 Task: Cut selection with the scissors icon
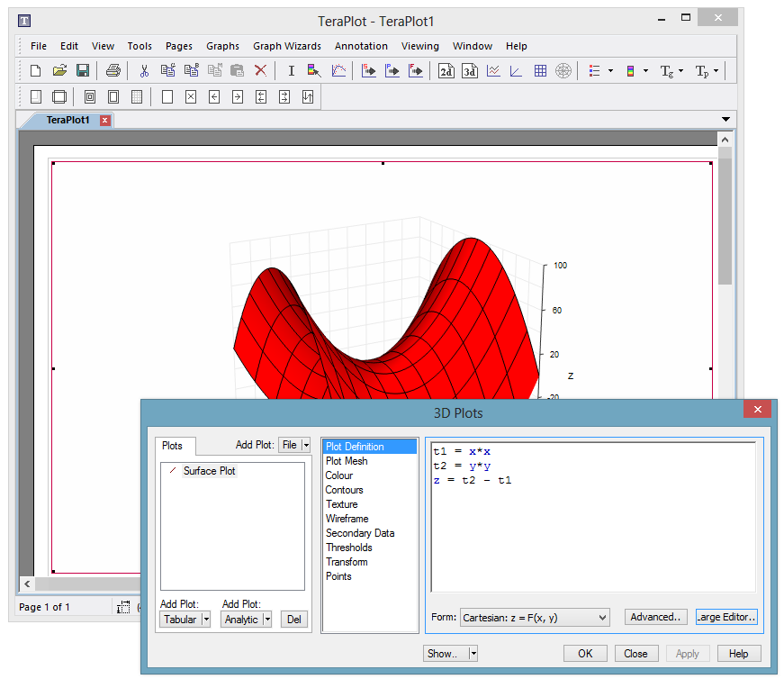(144, 70)
